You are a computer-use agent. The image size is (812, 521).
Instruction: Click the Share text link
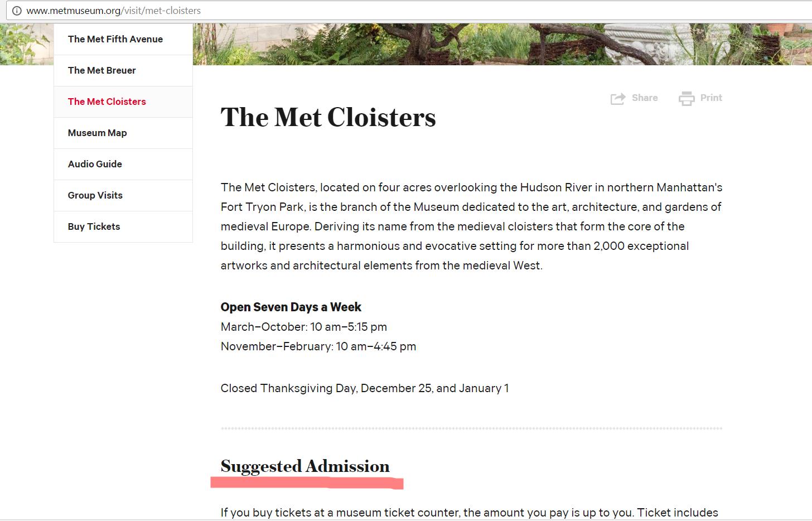[645, 98]
